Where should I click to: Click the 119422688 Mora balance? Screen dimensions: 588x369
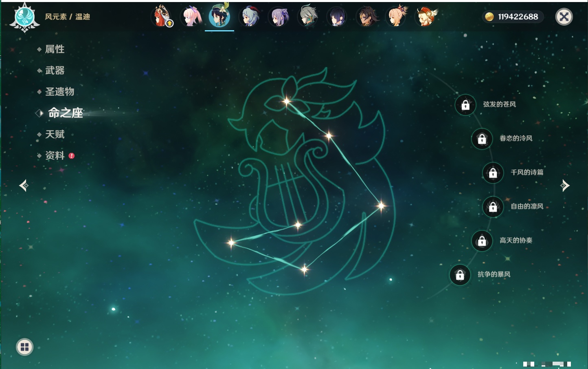518,17
